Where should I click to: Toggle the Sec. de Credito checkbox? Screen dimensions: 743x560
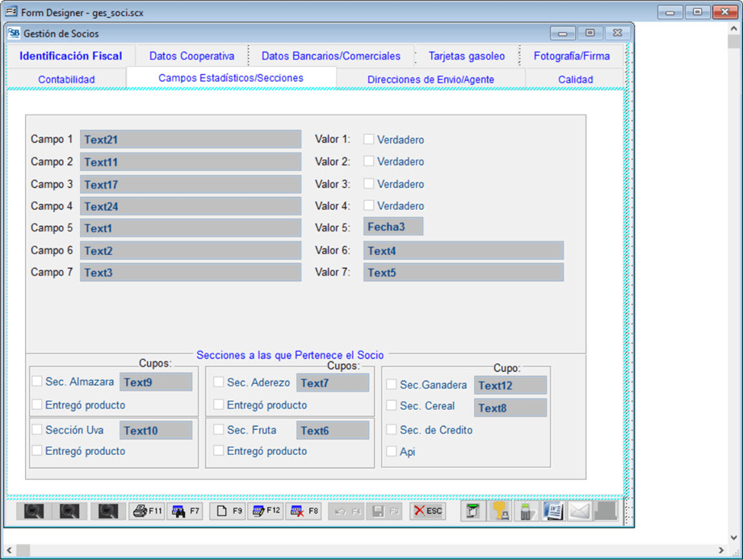click(392, 430)
